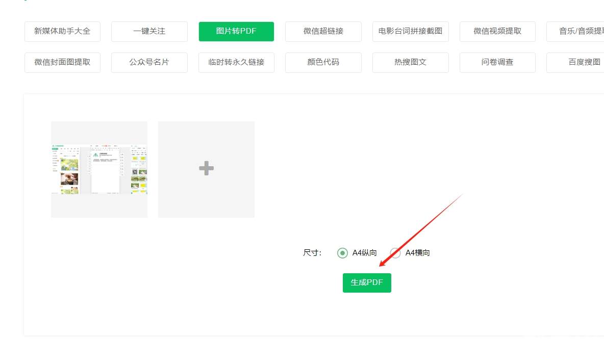Select the 图片转PDF tab
Image resolution: width=604 pixels, height=364 pixels.
point(236,31)
